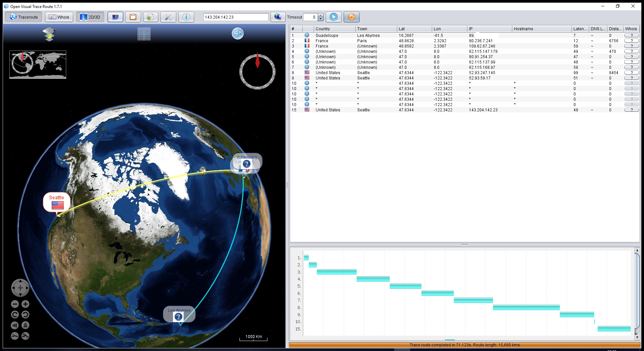Open Whois for IP 143.204.142.23

point(631,110)
